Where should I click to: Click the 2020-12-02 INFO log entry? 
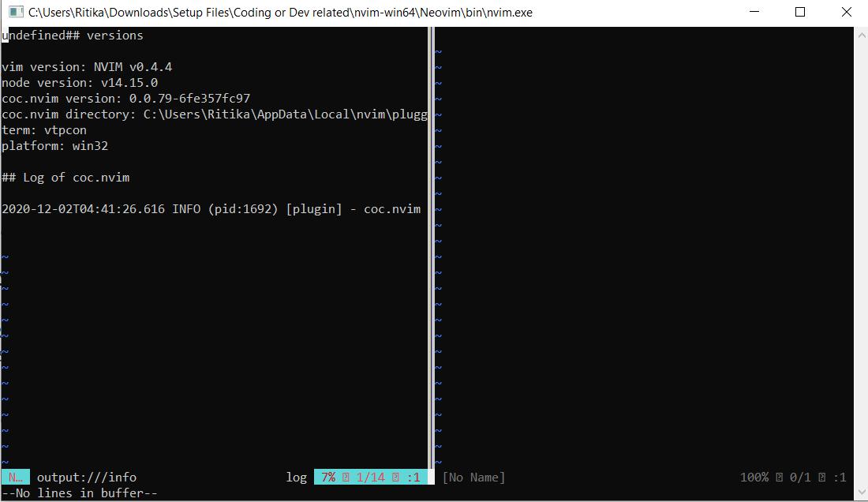tap(211, 209)
